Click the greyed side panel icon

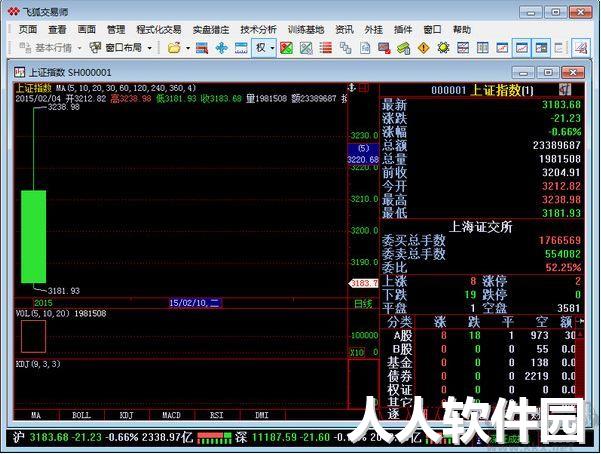559,48
